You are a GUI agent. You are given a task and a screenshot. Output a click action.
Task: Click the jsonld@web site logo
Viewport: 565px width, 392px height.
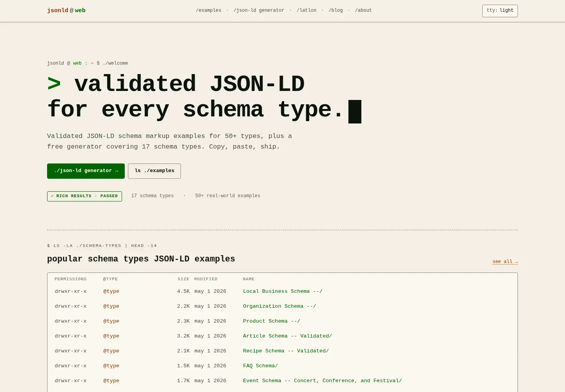click(66, 11)
